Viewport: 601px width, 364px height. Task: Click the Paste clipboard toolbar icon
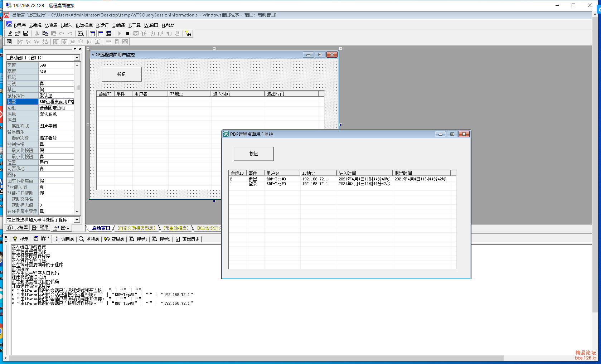pyautogui.click(x=53, y=33)
